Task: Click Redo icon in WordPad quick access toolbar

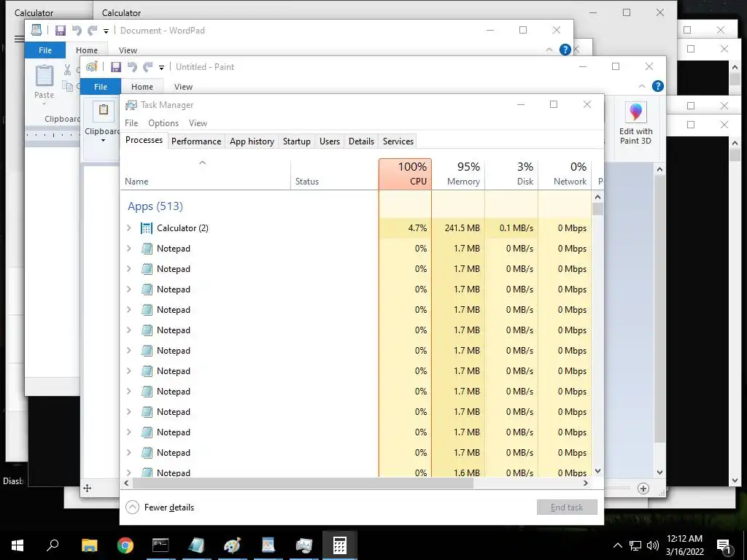Action: tap(93, 31)
